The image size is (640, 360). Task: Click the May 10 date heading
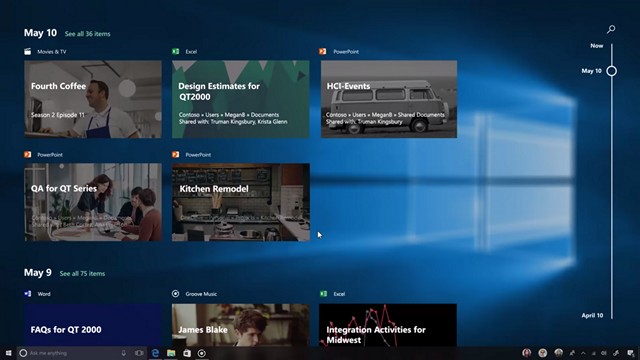[x=40, y=33]
